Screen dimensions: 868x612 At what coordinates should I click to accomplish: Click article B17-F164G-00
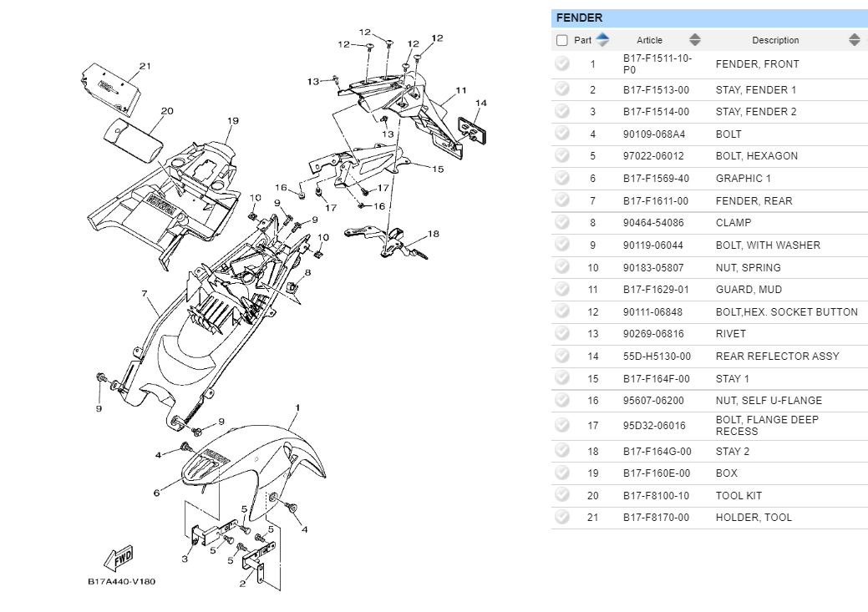pyautogui.click(x=657, y=452)
